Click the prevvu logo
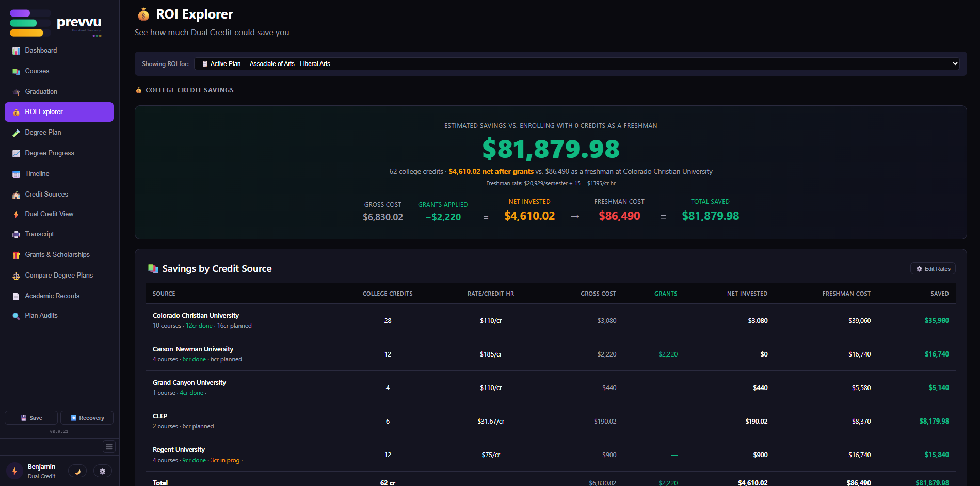Screen dimensions: 980x486 tap(56, 23)
